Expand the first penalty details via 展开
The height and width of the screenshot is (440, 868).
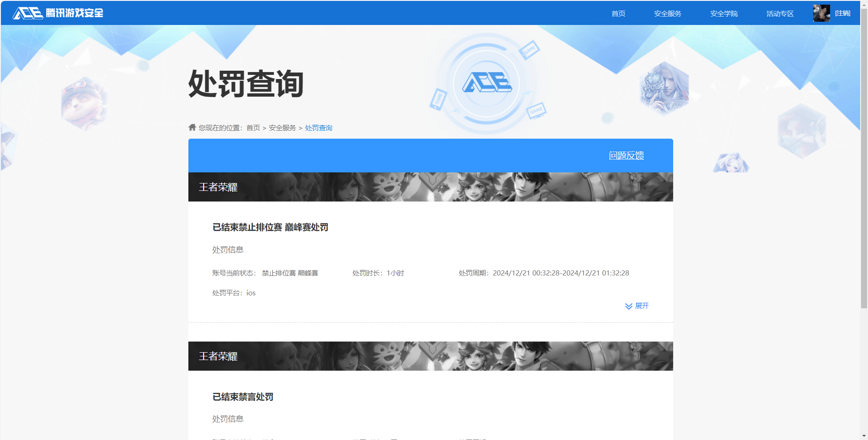pyautogui.click(x=641, y=306)
